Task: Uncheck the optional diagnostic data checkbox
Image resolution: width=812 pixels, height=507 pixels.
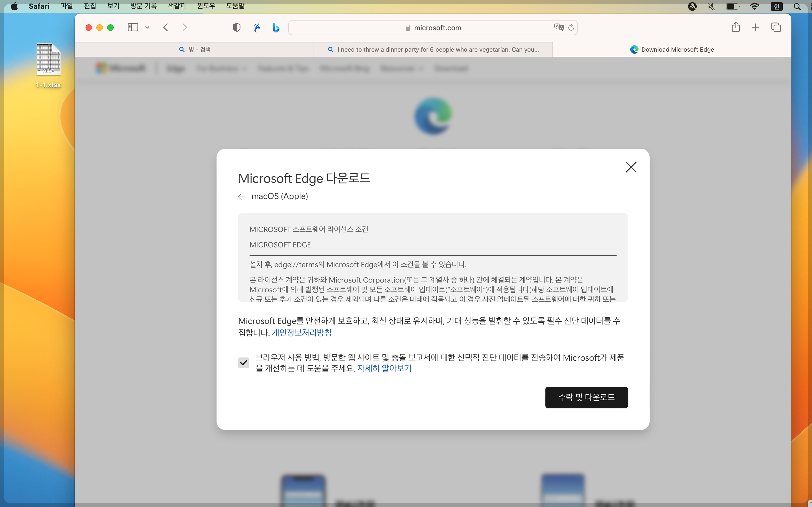Action: [x=243, y=363]
